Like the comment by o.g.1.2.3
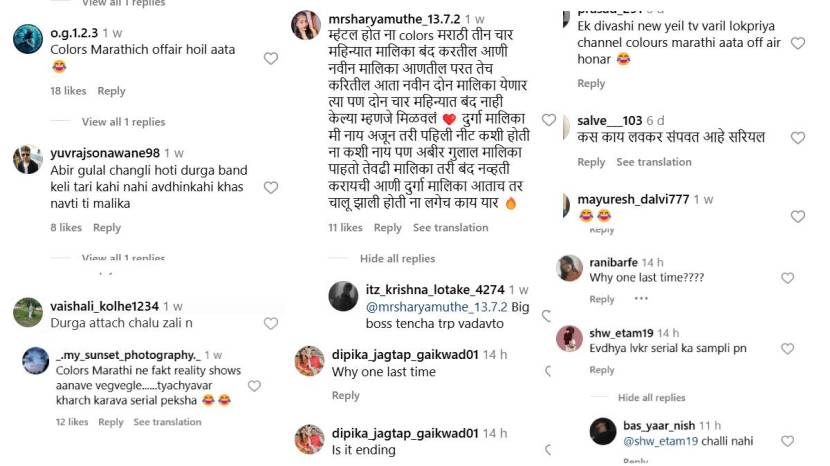The height and width of the screenshot is (466, 830). point(270,58)
